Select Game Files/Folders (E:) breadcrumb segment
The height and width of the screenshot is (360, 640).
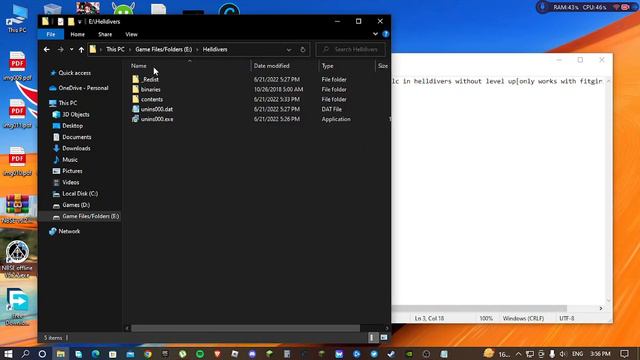164,49
